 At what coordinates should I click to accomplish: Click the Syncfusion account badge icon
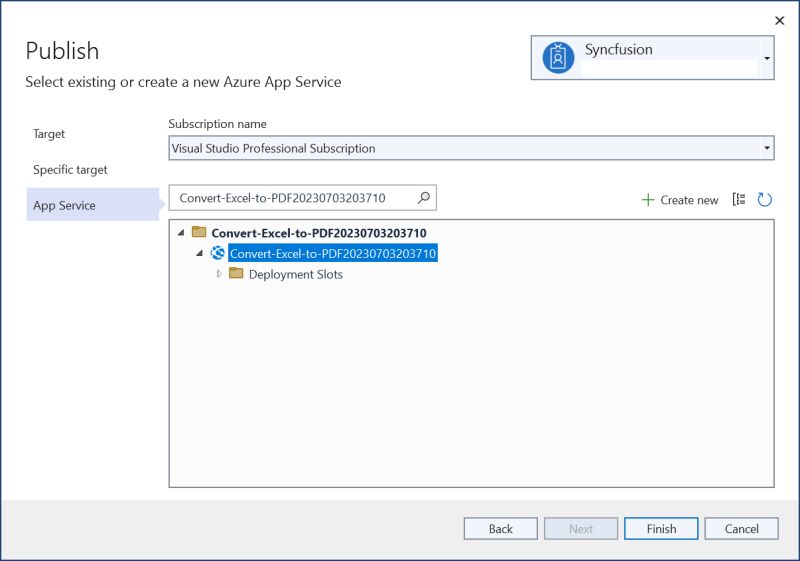point(558,58)
